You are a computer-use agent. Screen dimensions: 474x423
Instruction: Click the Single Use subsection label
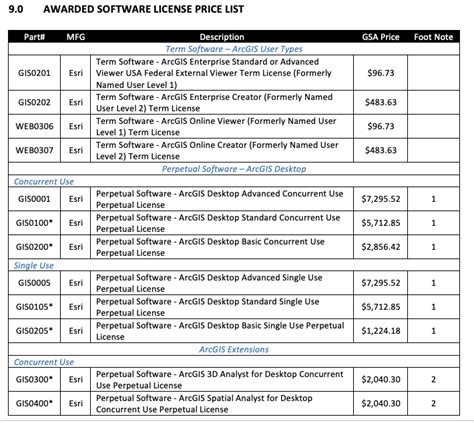34,266
